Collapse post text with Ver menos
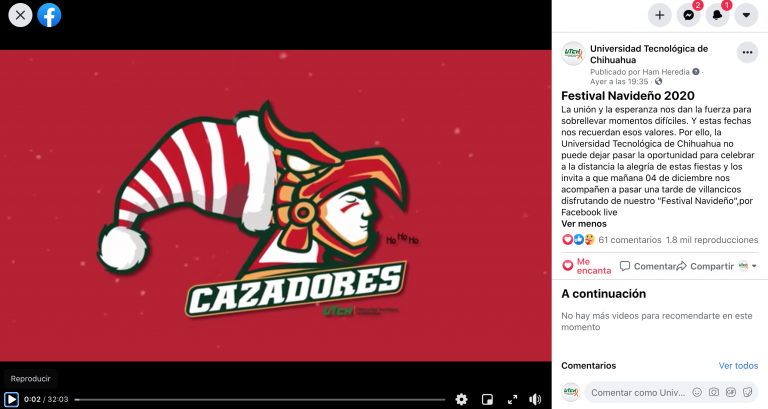The width and height of the screenshot is (768, 409). [584, 224]
